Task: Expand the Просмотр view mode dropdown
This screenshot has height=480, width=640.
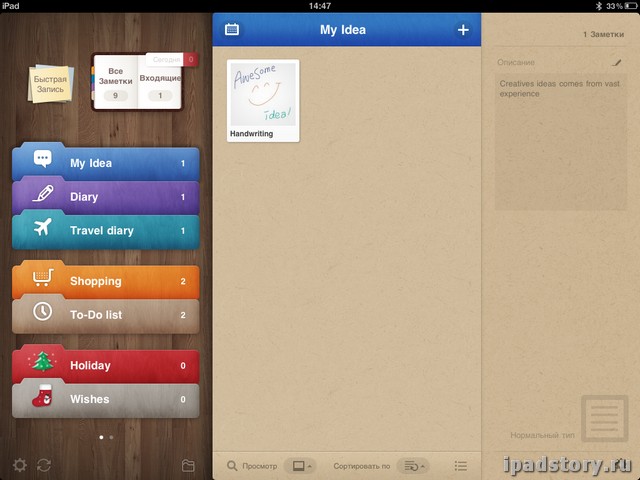Action: 300,465
